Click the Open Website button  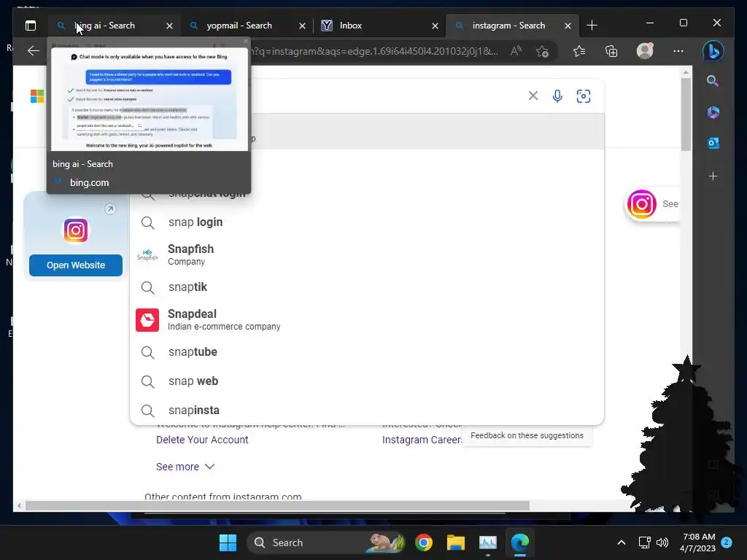click(x=76, y=265)
